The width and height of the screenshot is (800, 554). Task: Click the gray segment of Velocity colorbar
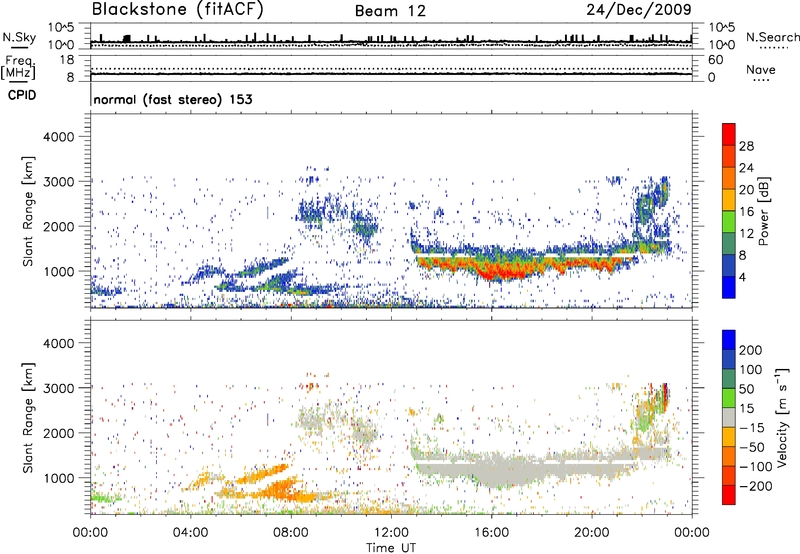pos(729,417)
